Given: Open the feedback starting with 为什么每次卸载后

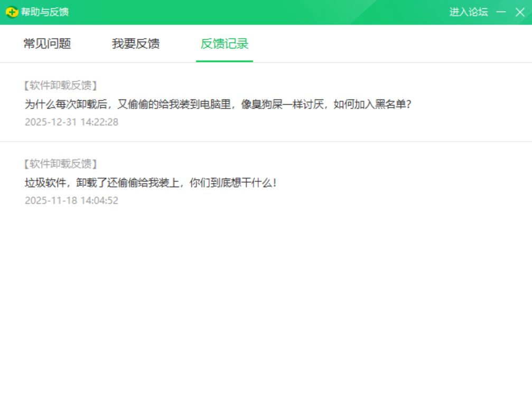Looking at the screenshot, I should [218, 104].
